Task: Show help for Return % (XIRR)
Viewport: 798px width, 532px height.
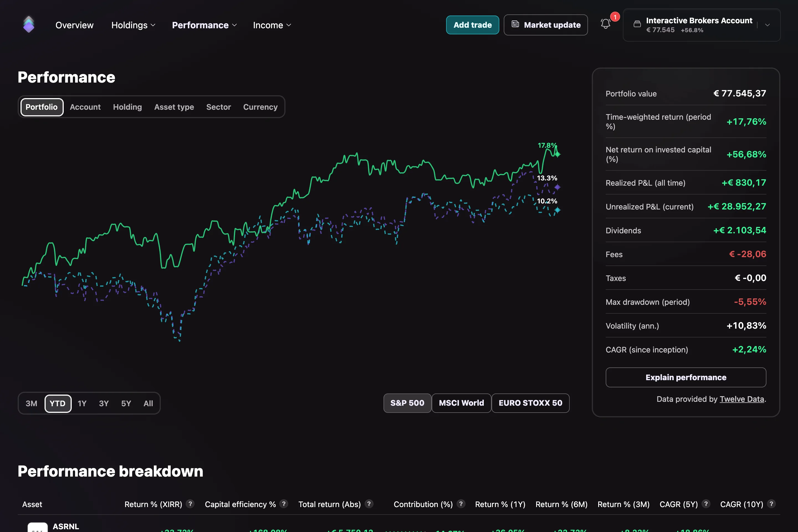Action: (190, 504)
